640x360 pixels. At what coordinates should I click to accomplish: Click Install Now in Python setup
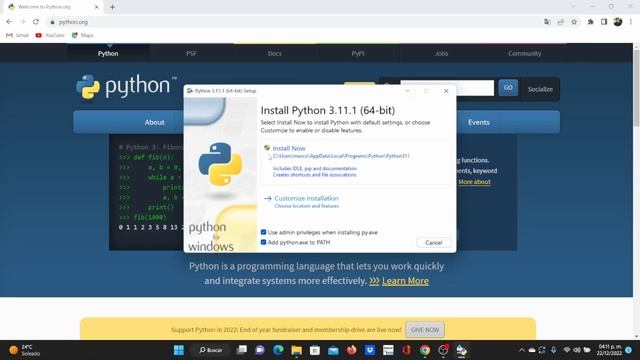coord(289,148)
